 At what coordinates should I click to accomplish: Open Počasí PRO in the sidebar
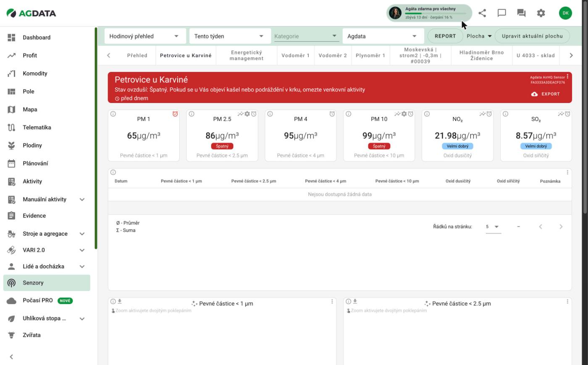(47, 301)
